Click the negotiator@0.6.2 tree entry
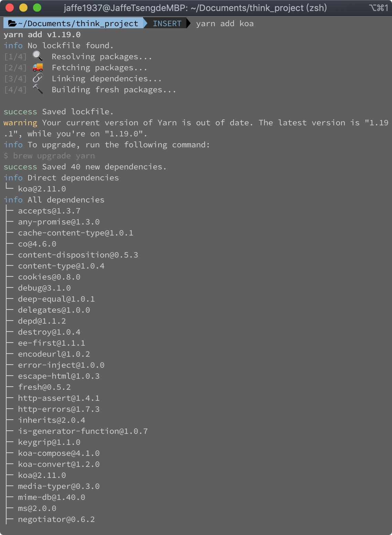This screenshot has height=535, width=392. 56,519
